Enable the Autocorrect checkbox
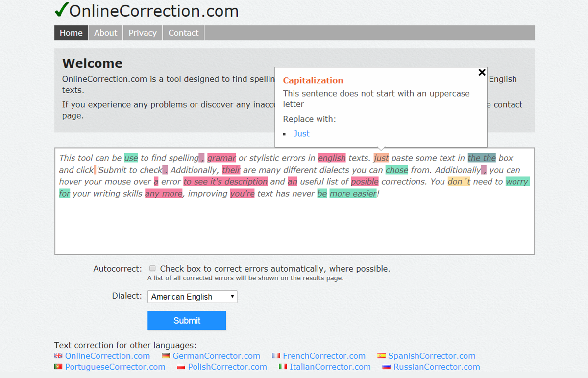The width and height of the screenshot is (588, 378). pyautogui.click(x=152, y=268)
